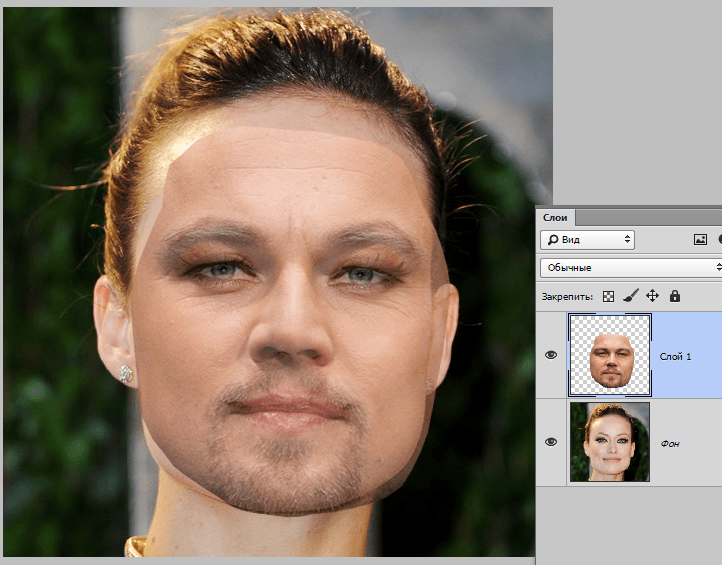
Task: Filter layers by pixel image icon
Action: coord(700,239)
